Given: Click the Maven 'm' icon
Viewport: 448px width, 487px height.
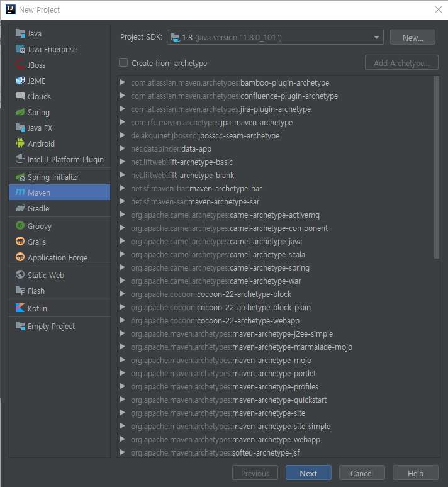Looking at the screenshot, I should click(20, 193).
